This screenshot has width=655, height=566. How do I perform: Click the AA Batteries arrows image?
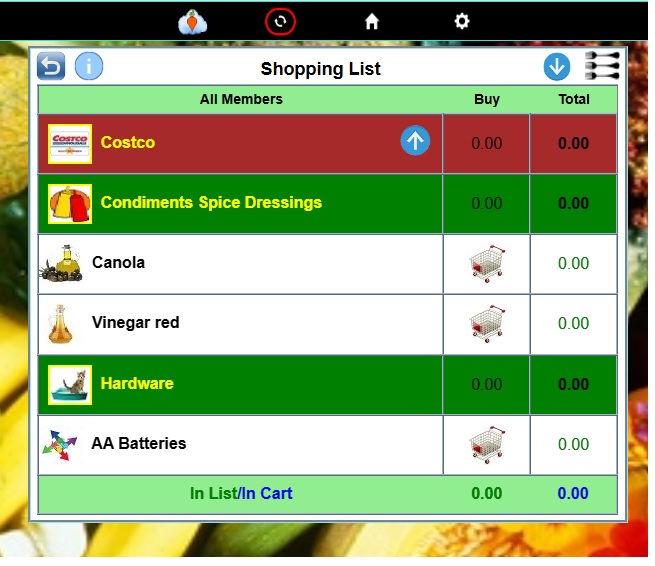[60, 445]
